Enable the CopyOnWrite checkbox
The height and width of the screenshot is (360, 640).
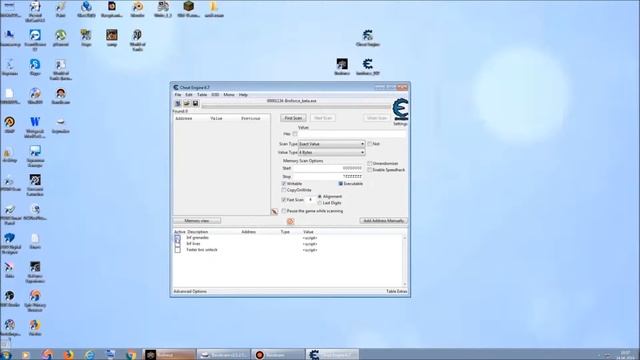click(x=284, y=190)
